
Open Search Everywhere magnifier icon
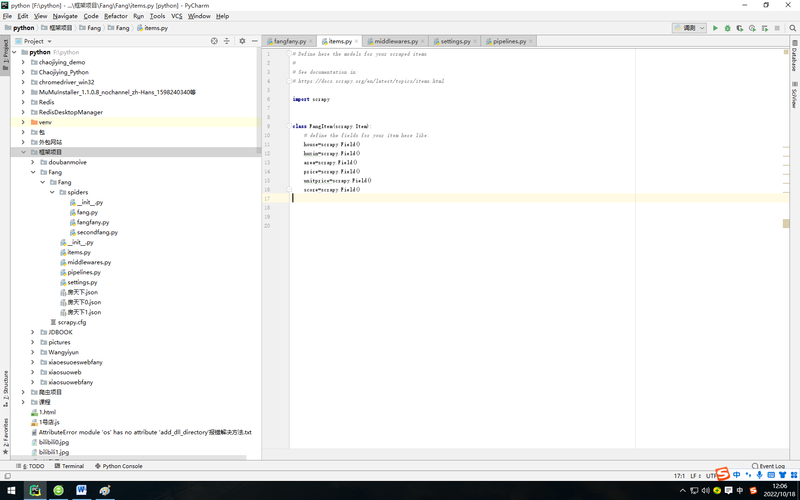pyautogui.click(x=792, y=28)
